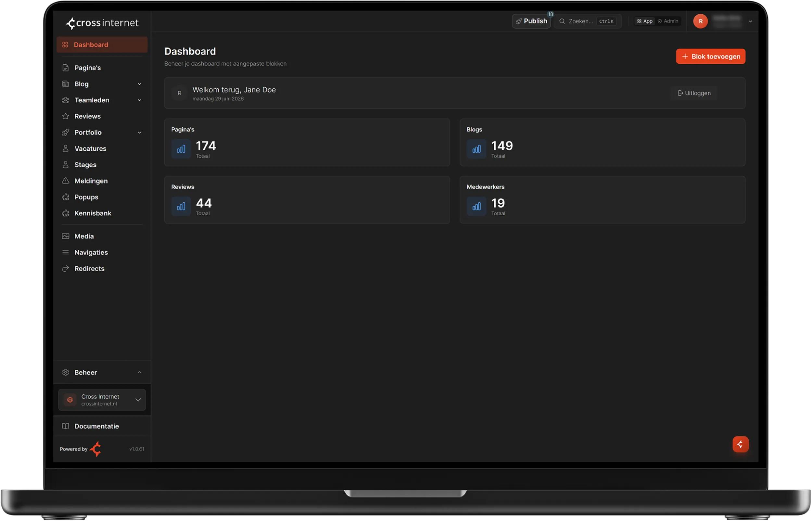Open Reviews via the star icon
The height and width of the screenshot is (521, 812).
(x=66, y=116)
